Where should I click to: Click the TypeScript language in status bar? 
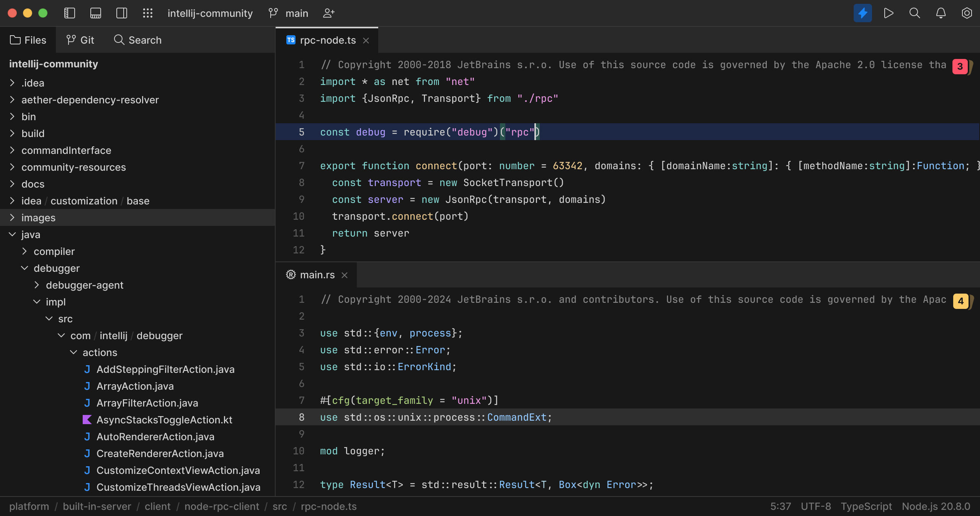(x=866, y=506)
